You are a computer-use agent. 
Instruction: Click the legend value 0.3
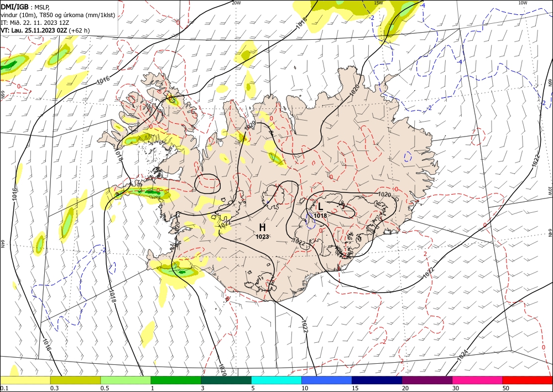tap(54, 388)
